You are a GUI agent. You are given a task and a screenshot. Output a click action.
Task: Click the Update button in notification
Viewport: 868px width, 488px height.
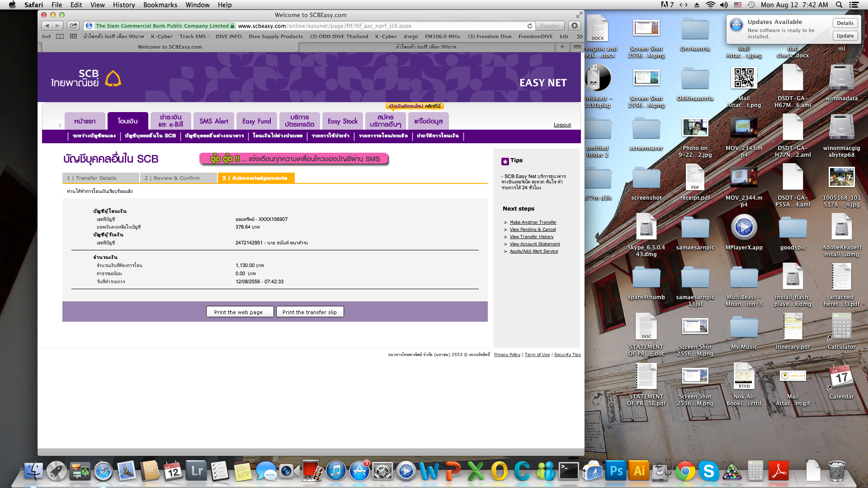[x=845, y=36]
